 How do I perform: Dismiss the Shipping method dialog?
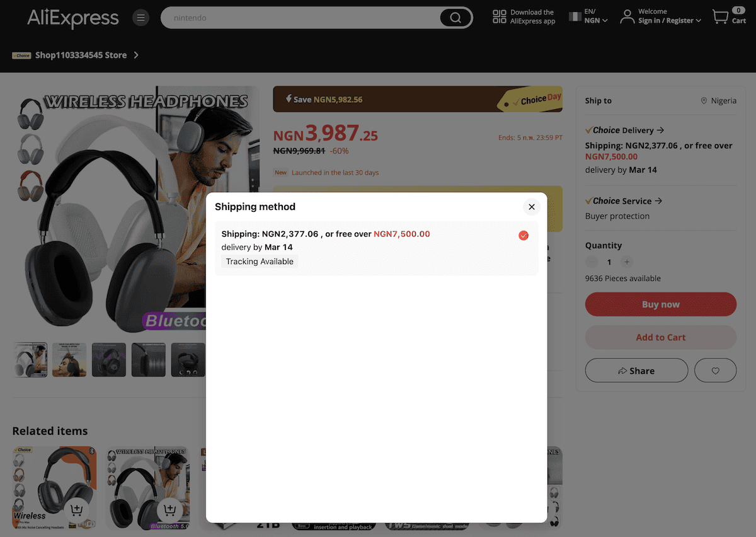coord(531,207)
